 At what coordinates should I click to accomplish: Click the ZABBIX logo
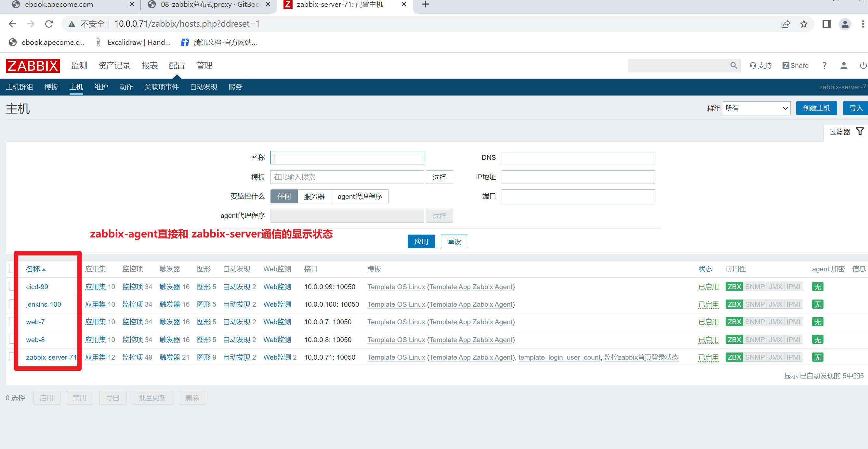point(33,65)
